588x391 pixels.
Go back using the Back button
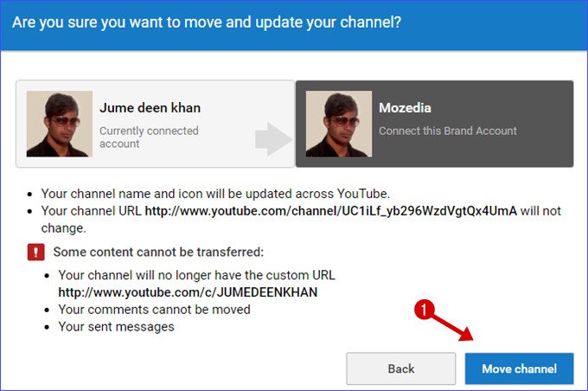(x=401, y=369)
